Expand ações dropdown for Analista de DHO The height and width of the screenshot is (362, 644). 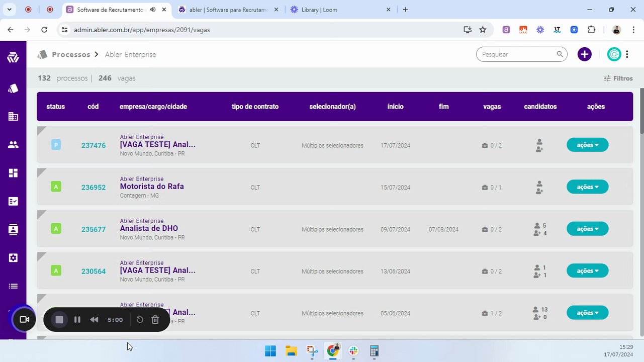pos(588,229)
